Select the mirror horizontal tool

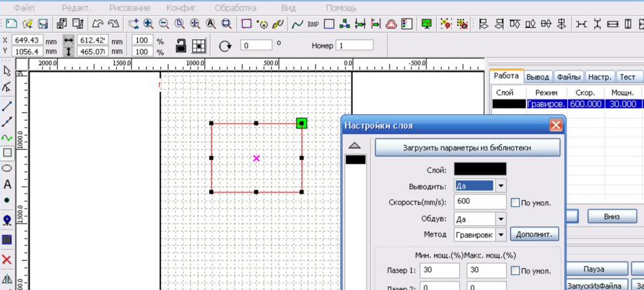(7, 279)
